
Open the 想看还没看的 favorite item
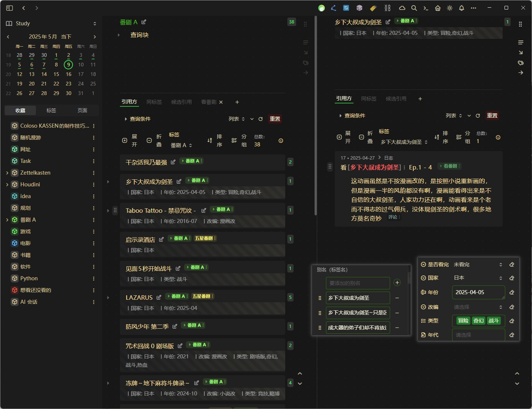point(36,290)
